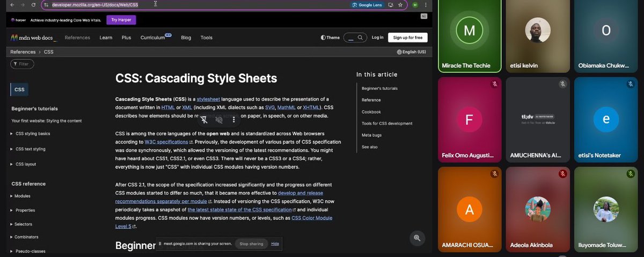The image size is (644, 257).
Task: Click the muted mic icon on AMARACHI's tile
Action: [494, 174]
